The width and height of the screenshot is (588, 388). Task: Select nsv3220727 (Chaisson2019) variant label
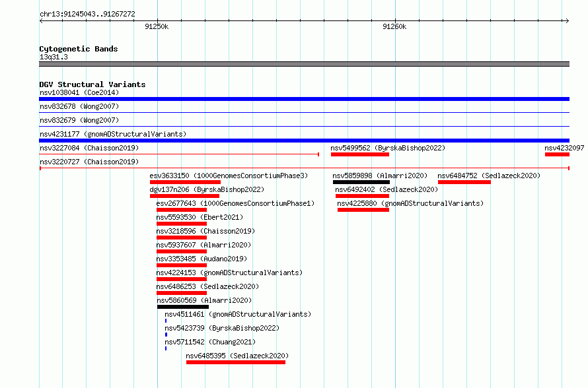click(x=89, y=162)
